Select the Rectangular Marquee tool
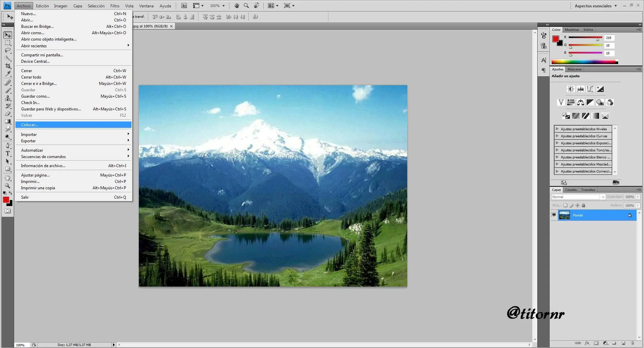 click(8, 43)
